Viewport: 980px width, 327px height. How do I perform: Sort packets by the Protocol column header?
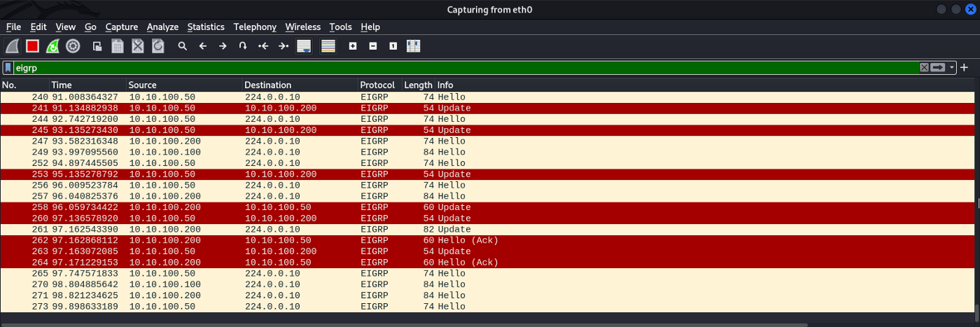click(x=378, y=85)
